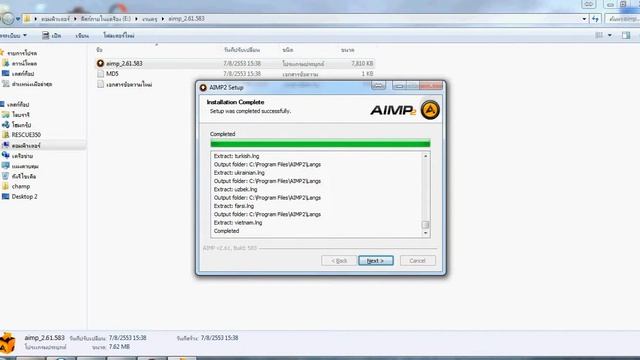Click the New folder toolbar button
The height and width of the screenshot is (360, 640).
coord(119,36)
